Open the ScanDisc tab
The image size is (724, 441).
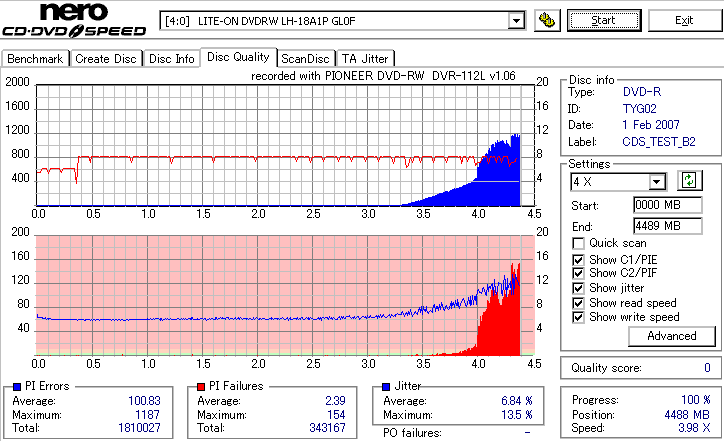tap(305, 59)
